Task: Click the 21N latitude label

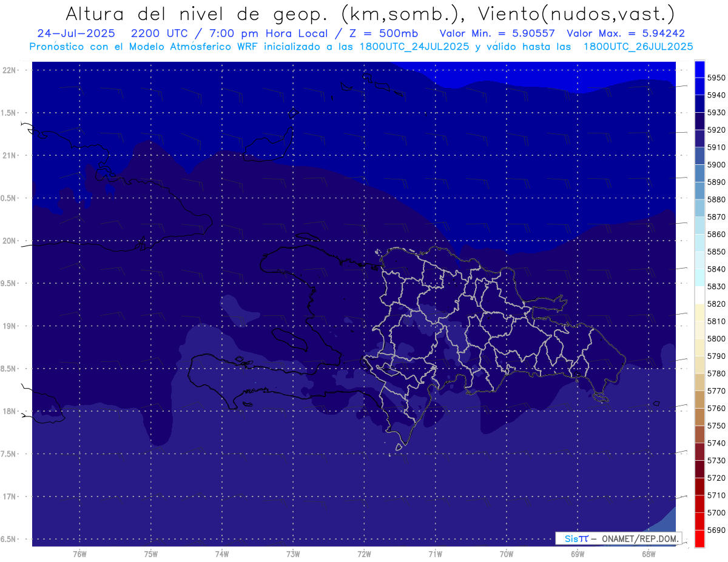Action: tap(10, 155)
